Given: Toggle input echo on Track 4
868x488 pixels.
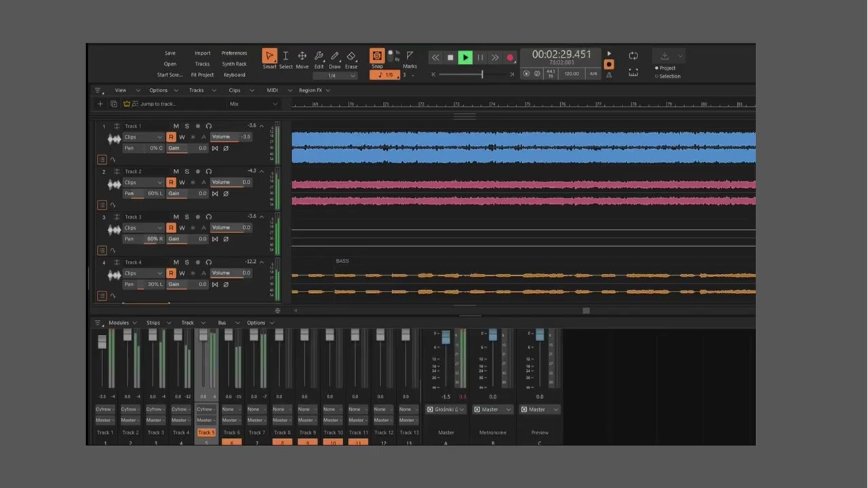Looking at the screenshot, I should point(209,262).
